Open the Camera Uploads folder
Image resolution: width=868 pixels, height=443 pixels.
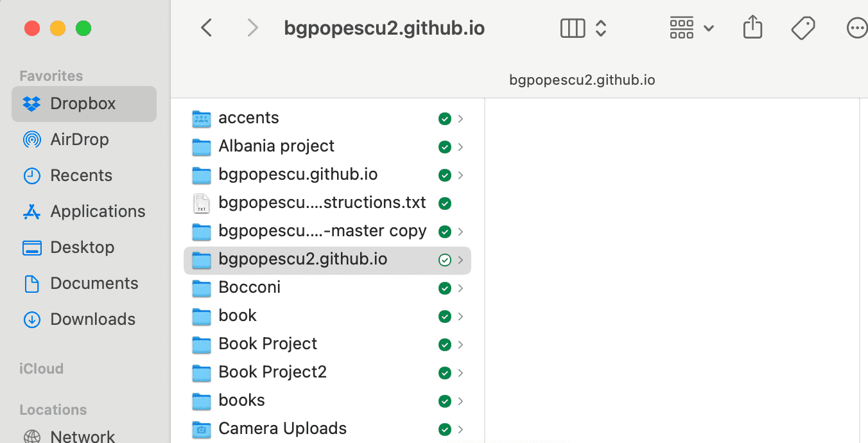point(282,429)
